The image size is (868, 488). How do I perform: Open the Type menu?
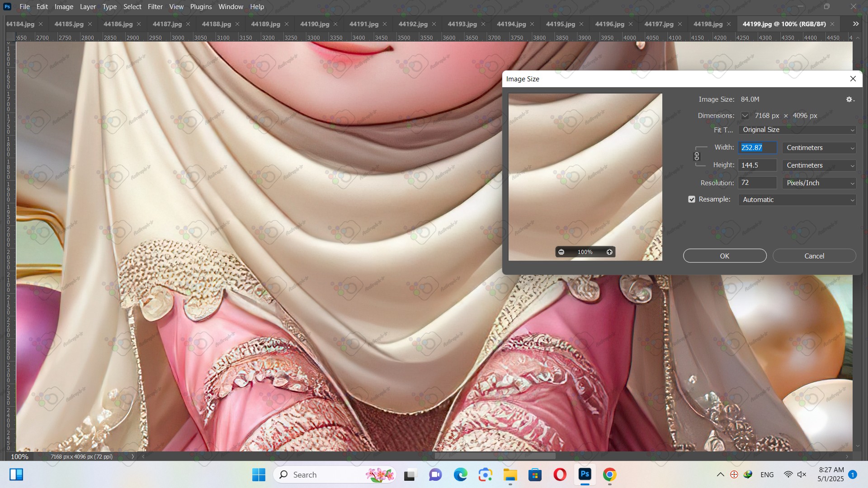tap(109, 7)
